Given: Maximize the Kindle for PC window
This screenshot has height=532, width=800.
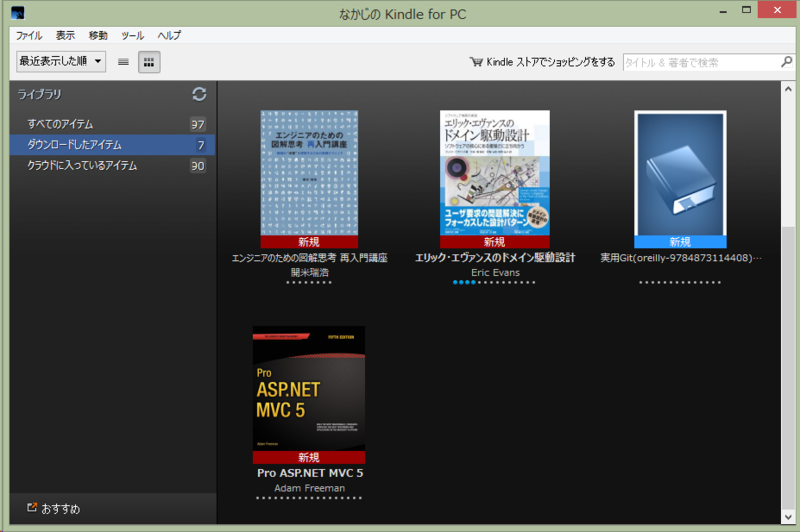Looking at the screenshot, I should (x=746, y=10).
